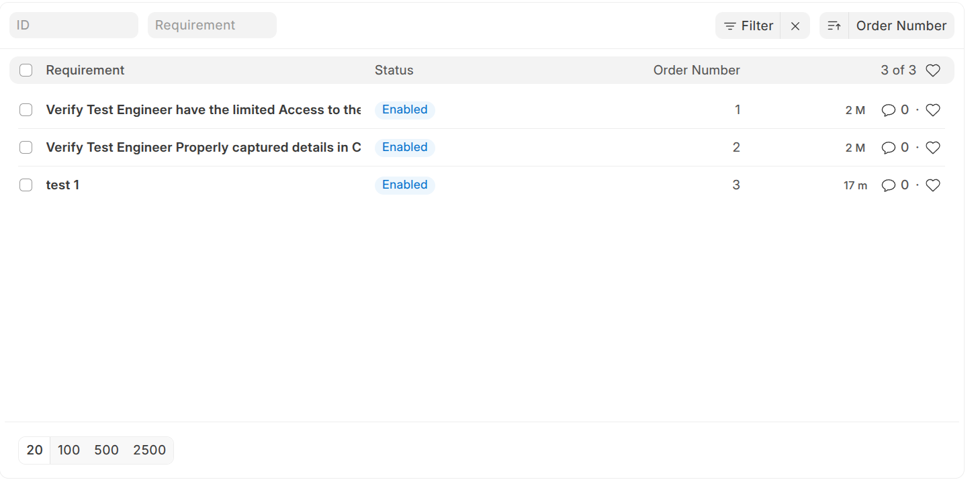This screenshot has width=980, height=482.
Task: Open comments icon for order number 2 row
Action: (889, 148)
